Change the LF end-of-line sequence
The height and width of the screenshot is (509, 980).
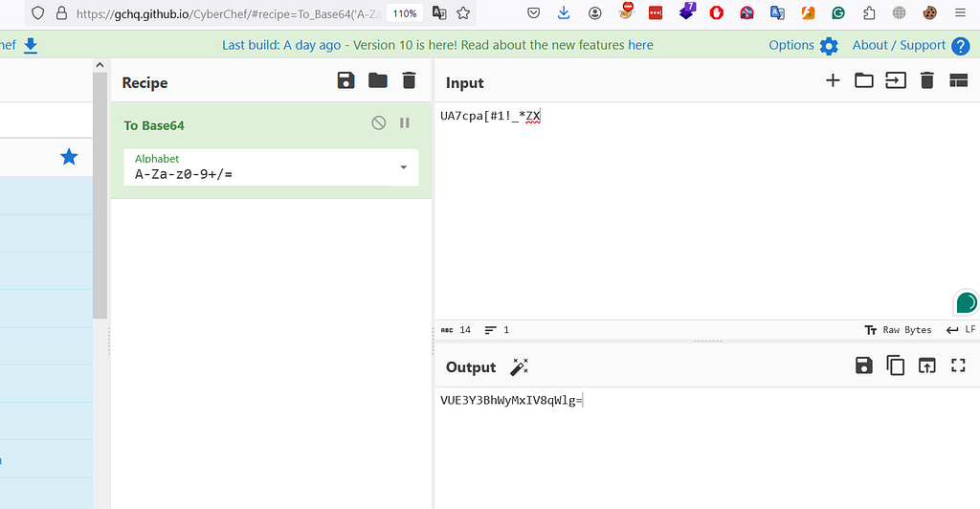click(961, 330)
